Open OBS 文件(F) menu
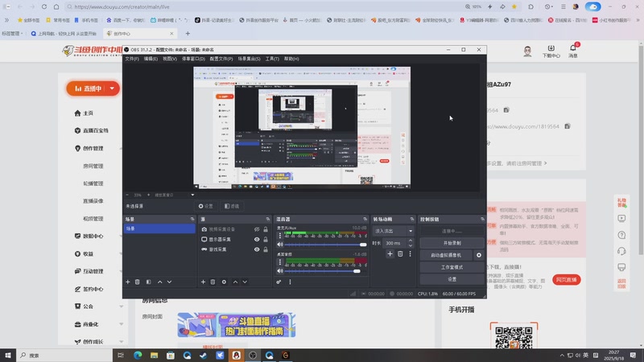Viewport: 644px width, 362px height. click(x=132, y=59)
